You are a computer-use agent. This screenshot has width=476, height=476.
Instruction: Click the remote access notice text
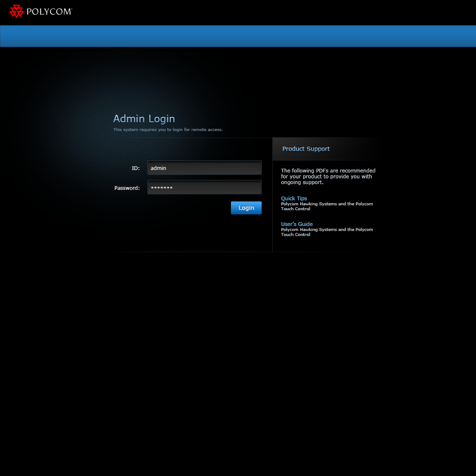168,129
